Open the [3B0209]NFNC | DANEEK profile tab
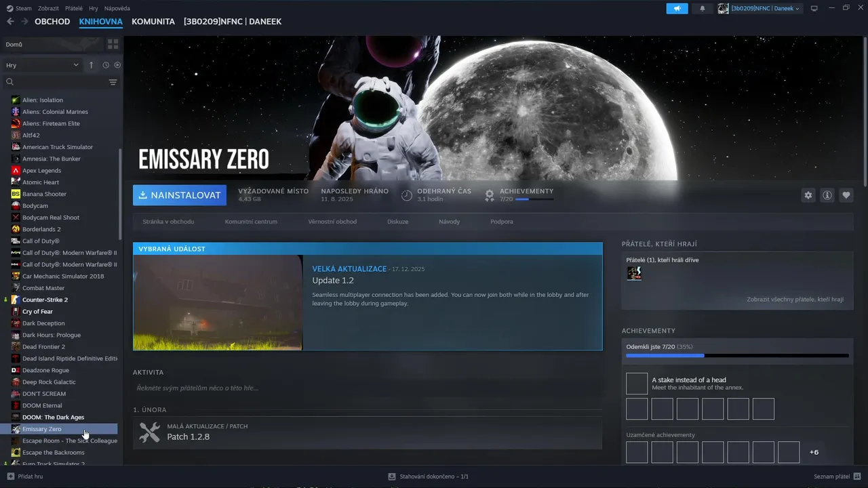Image resolution: width=868 pixels, height=488 pixels. (233, 22)
